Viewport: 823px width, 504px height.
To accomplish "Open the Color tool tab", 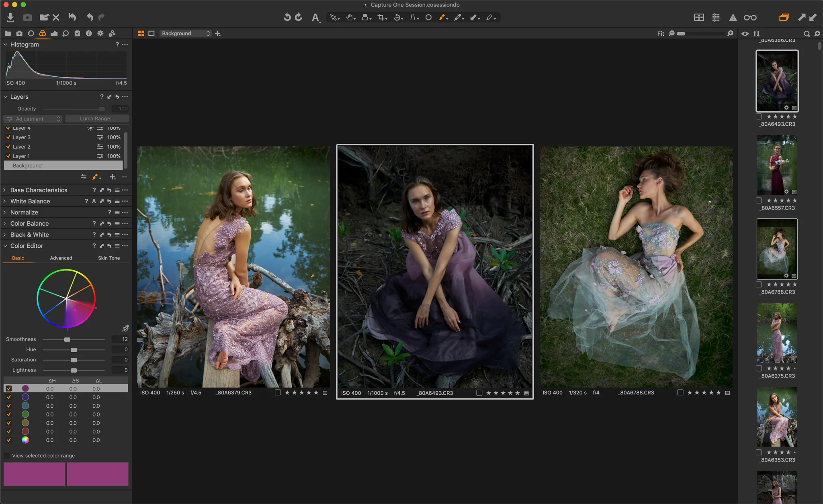I will pos(43,33).
